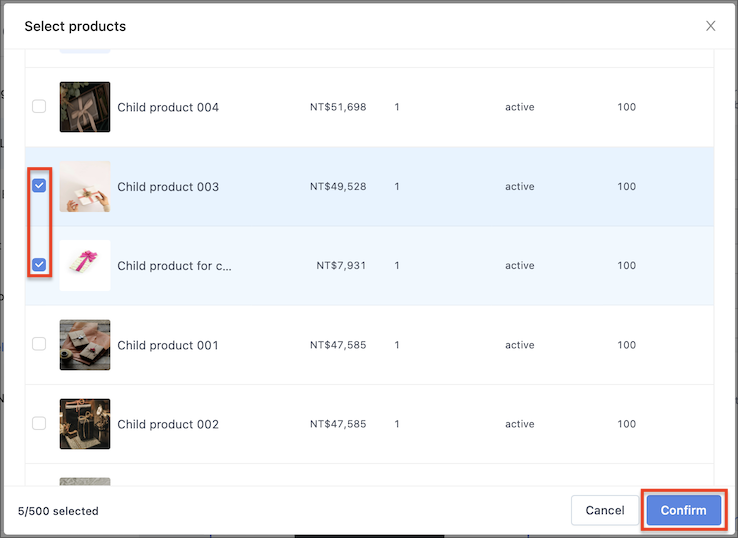Open the Child product 002 thumbnail image
The width and height of the screenshot is (738, 538).
click(85, 424)
